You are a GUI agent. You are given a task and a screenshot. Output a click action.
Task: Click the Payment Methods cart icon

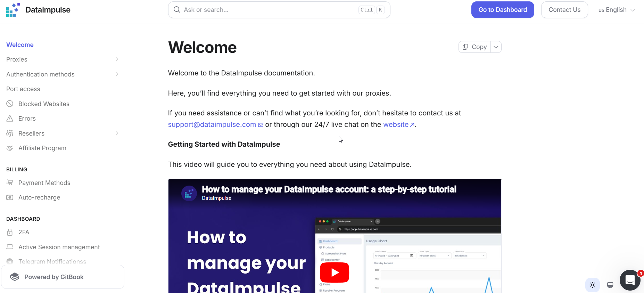[x=10, y=182]
